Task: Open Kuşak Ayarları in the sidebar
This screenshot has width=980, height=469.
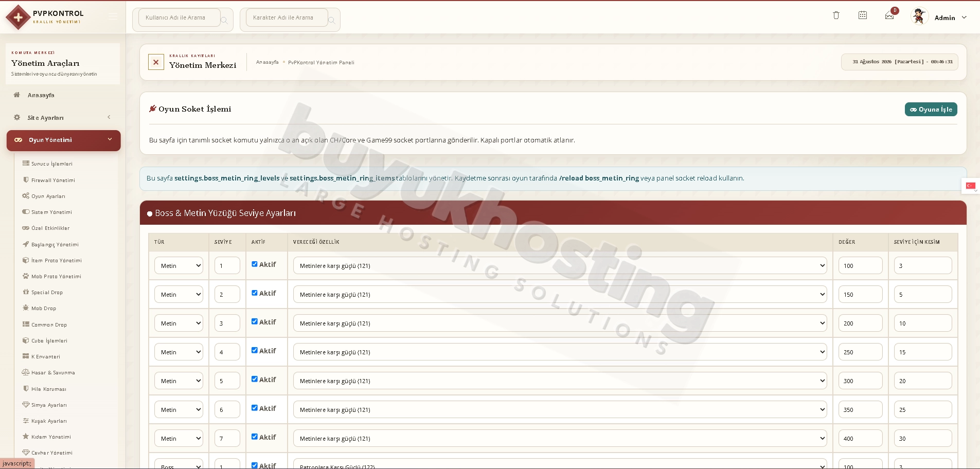Action: pyautogui.click(x=49, y=421)
